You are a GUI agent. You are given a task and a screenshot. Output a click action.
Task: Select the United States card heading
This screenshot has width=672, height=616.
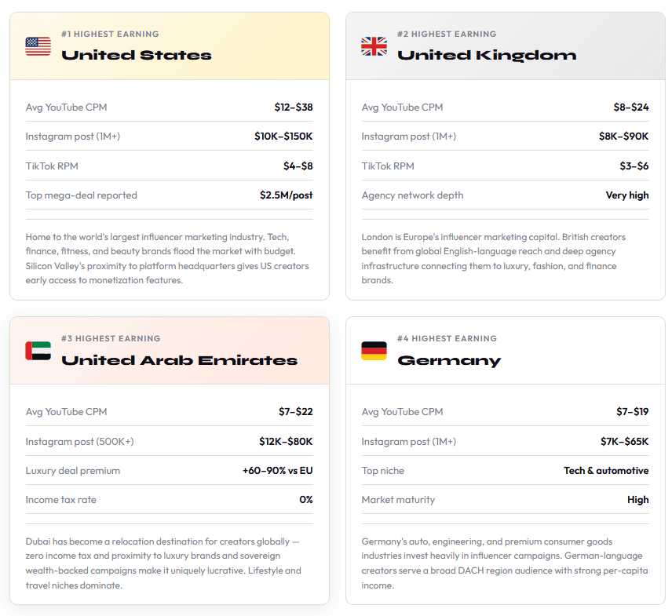pyautogui.click(x=137, y=55)
